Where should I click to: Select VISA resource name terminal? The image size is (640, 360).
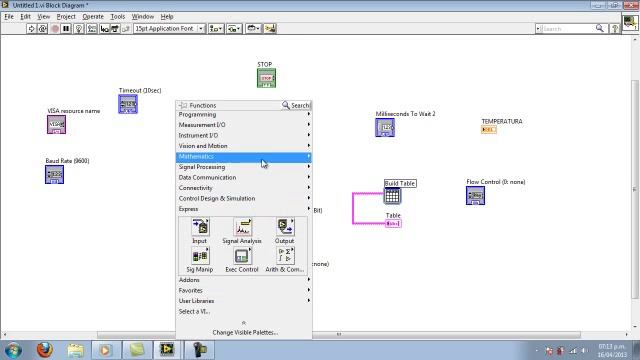(x=56, y=124)
